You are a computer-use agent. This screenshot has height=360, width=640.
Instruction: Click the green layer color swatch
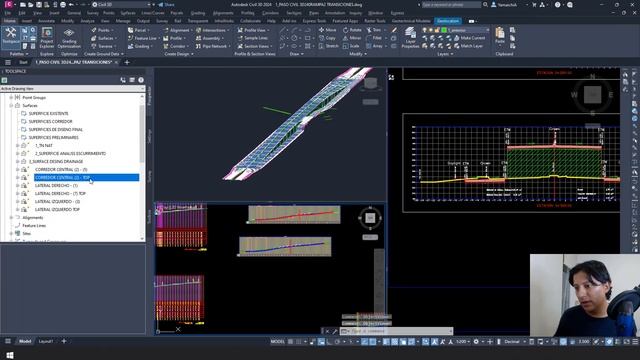tap(444, 30)
